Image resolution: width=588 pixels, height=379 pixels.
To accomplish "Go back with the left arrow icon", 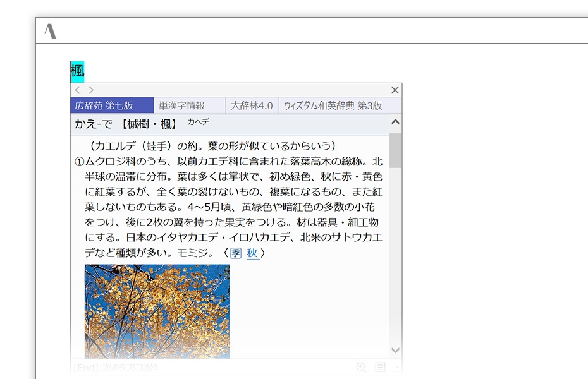I will coord(78,90).
